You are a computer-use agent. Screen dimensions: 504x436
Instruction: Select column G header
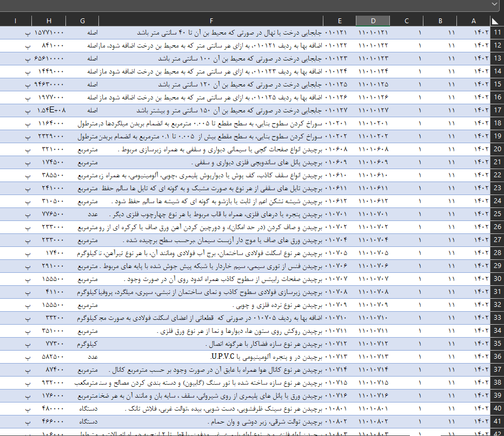(x=82, y=21)
